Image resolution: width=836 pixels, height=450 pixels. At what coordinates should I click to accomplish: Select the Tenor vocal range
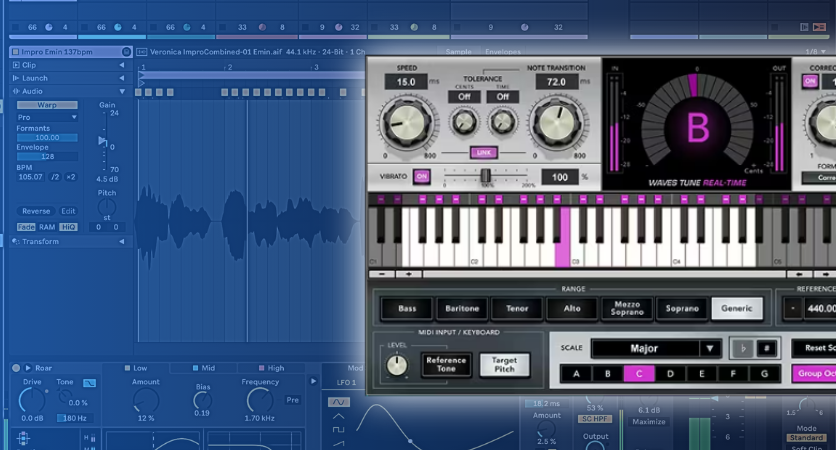(517, 309)
